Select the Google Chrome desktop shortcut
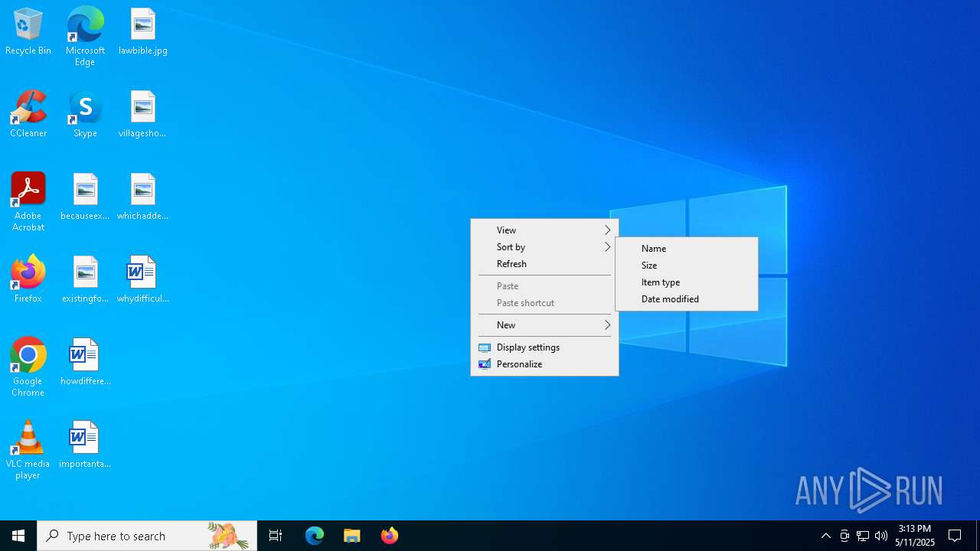980x551 pixels. pyautogui.click(x=28, y=367)
